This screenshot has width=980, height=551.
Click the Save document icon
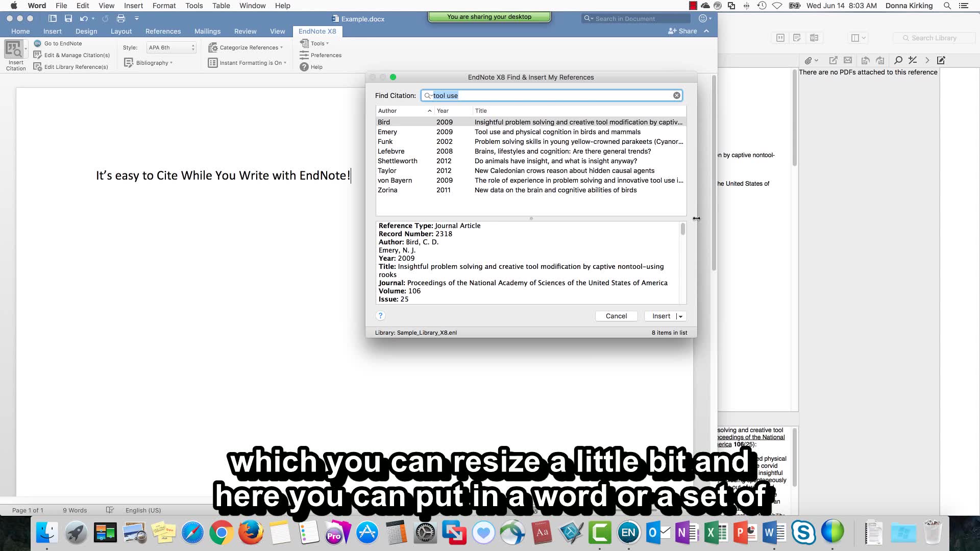(x=68, y=18)
